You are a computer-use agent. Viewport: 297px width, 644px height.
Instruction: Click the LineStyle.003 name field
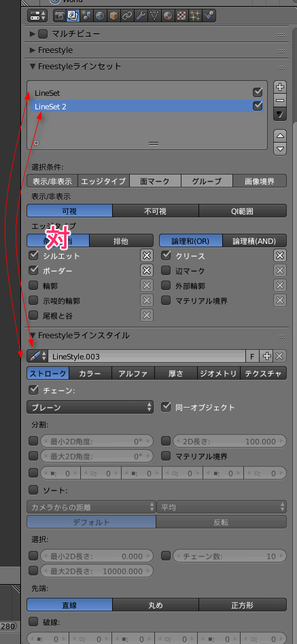147,357
